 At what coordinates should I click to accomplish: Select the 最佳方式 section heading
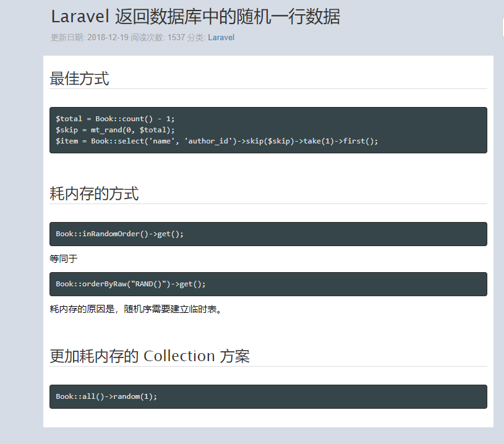pos(79,79)
